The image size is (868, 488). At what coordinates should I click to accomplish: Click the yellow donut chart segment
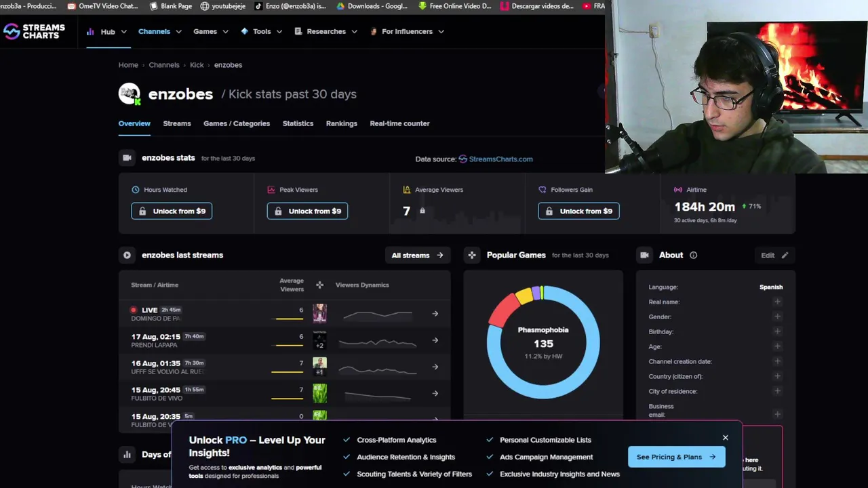(x=524, y=295)
